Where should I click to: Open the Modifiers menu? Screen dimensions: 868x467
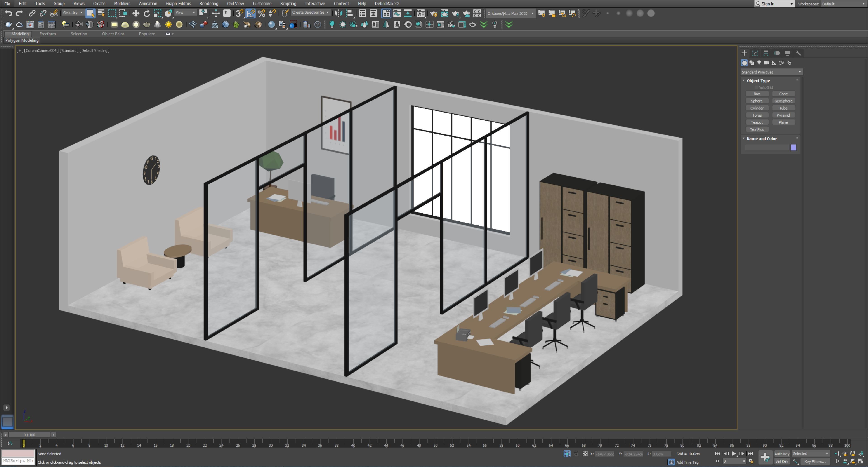click(x=122, y=4)
